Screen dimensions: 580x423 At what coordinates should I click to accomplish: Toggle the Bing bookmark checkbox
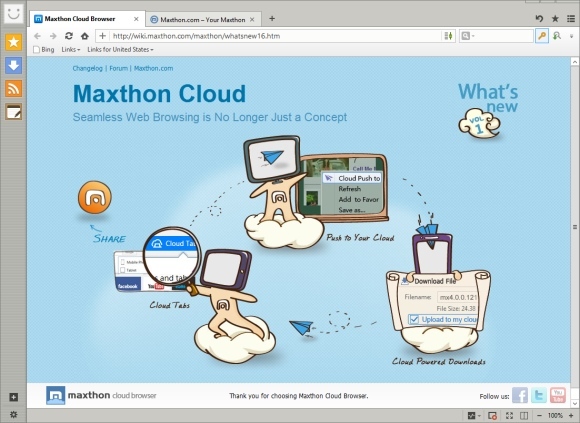coord(36,50)
